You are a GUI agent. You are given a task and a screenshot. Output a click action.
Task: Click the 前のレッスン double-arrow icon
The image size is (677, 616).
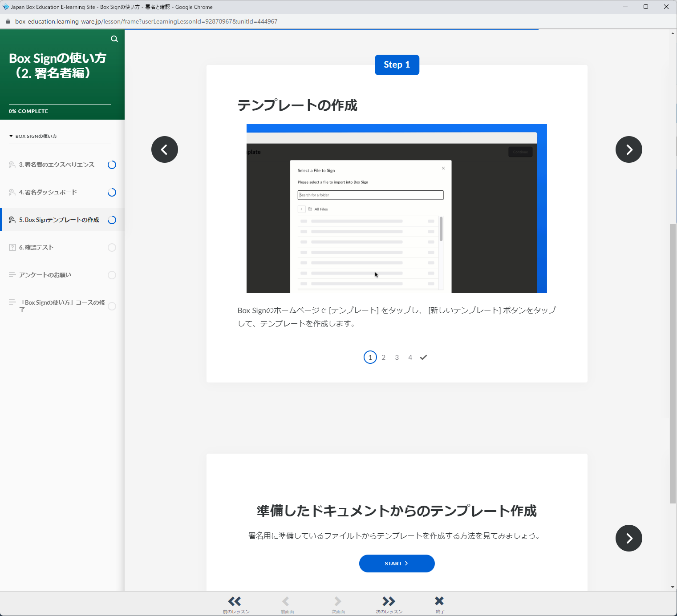coord(235,601)
